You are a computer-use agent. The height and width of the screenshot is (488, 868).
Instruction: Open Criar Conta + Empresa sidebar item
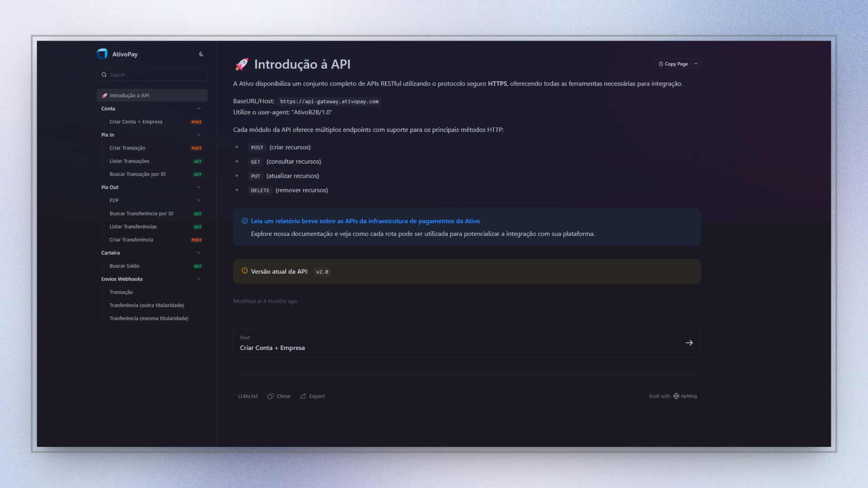point(136,122)
